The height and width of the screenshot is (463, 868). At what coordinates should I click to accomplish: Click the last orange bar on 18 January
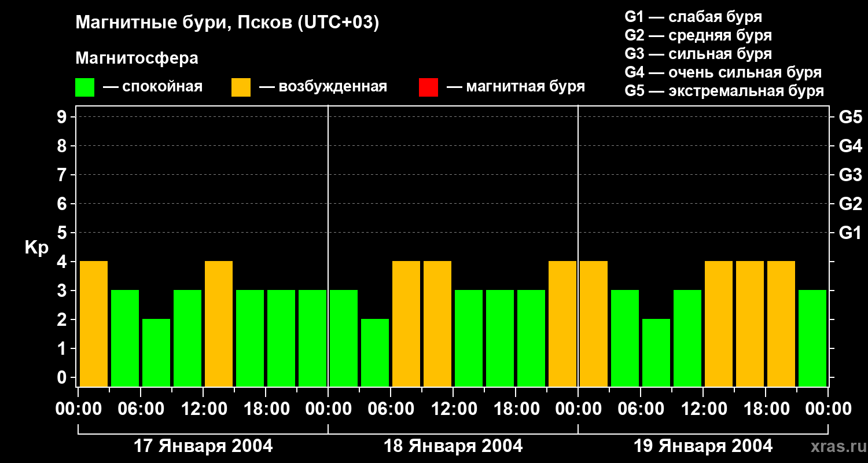click(562, 324)
